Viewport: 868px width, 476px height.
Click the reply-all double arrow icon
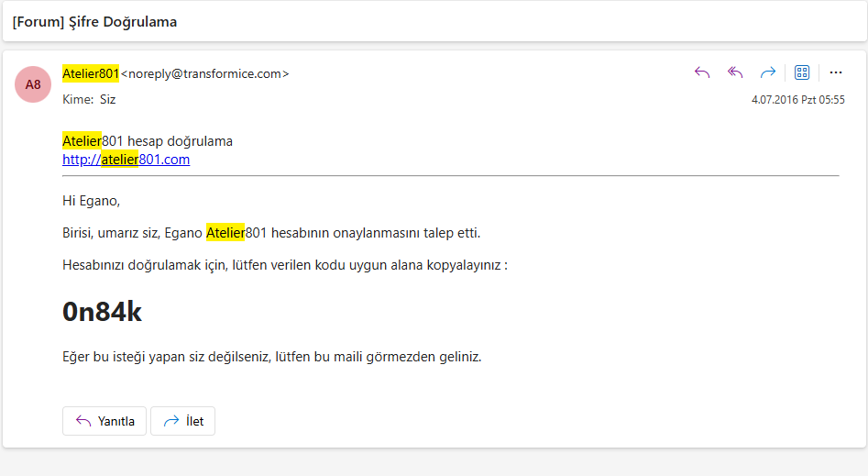[x=734, y=72]
